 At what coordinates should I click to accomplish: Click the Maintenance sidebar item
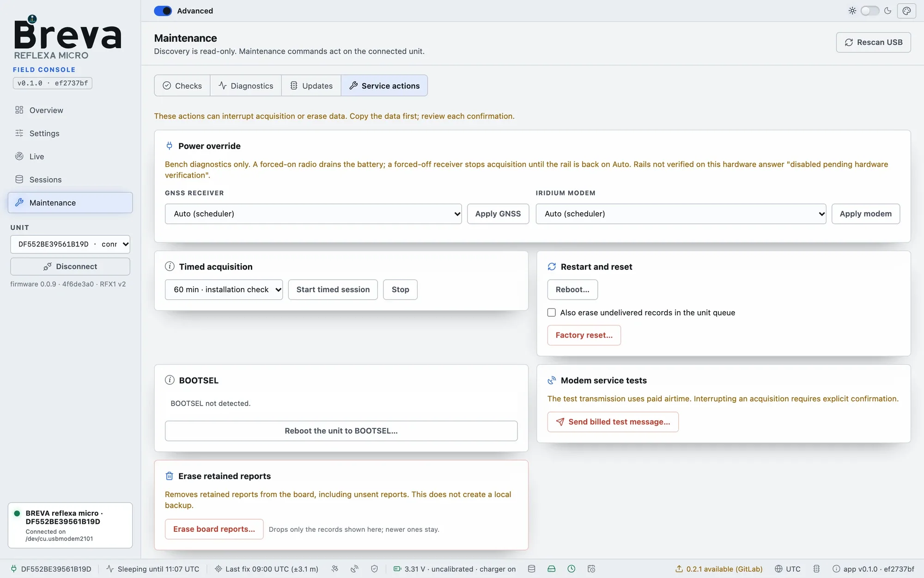coord(70,203)
